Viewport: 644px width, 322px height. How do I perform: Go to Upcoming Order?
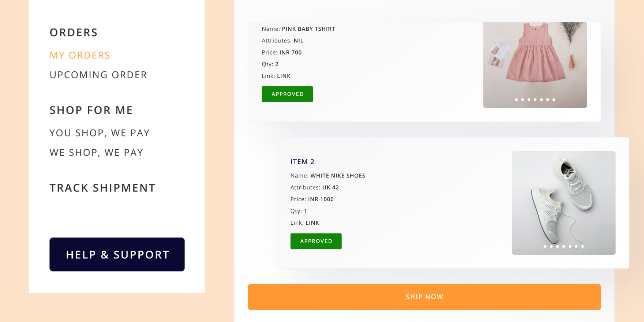click(98, 75)
